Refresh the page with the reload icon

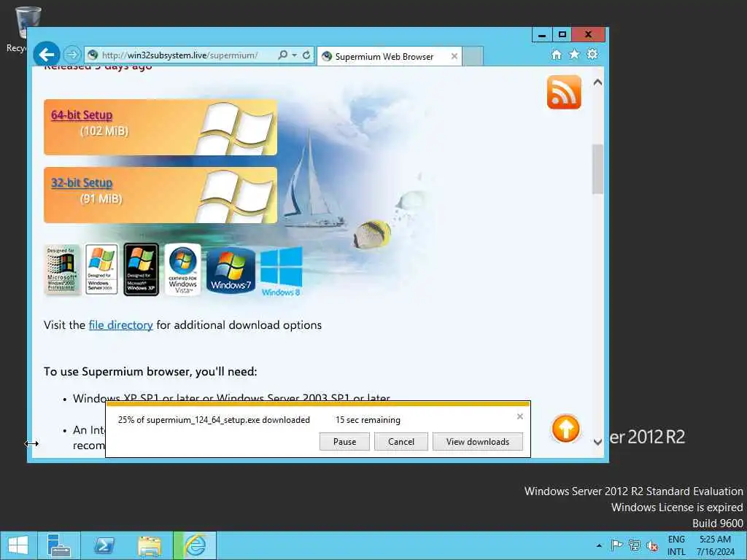[x=306, y=55]
